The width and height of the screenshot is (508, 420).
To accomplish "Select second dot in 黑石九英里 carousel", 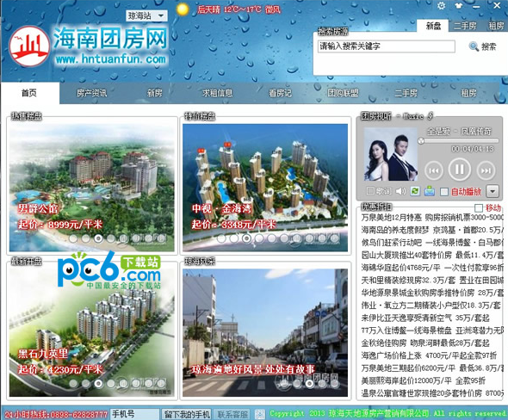I will (x=86, y=383).
